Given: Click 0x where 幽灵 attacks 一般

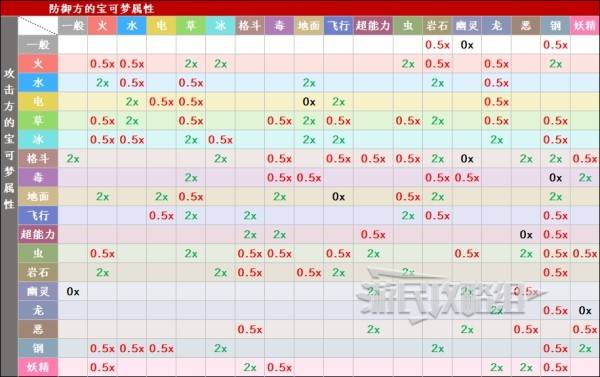Looking at the screenshot, I should [73, 292].
